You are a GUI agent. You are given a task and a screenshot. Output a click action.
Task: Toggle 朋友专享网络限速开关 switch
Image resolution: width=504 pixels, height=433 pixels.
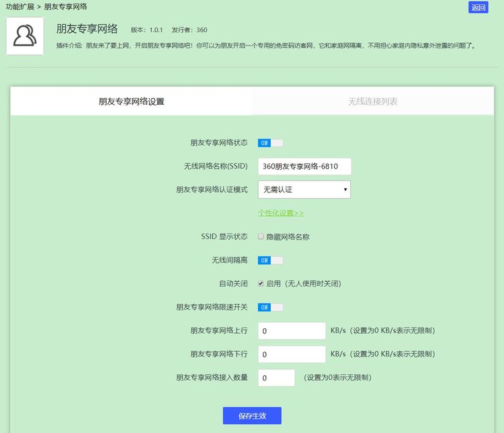(x=270, y=307)
